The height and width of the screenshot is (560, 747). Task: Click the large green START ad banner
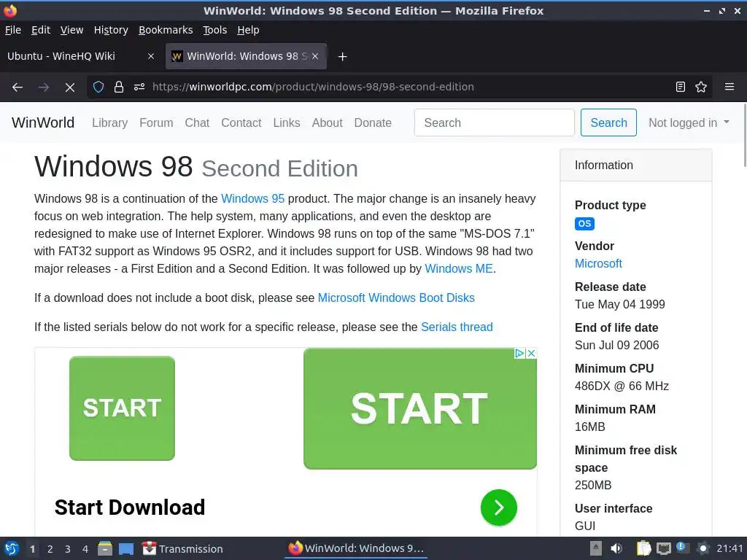(420, 408)
